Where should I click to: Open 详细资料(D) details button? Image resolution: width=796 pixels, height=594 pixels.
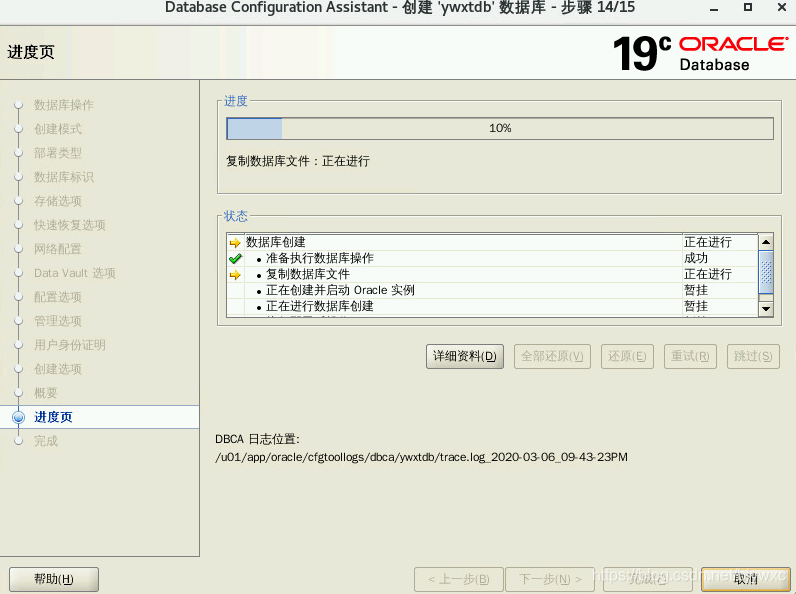tap(465, 356)
